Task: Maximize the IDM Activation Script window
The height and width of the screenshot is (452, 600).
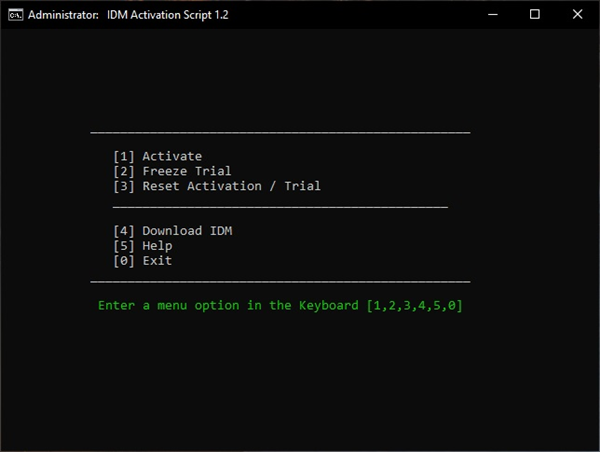Action: click(x=535, y=15)
